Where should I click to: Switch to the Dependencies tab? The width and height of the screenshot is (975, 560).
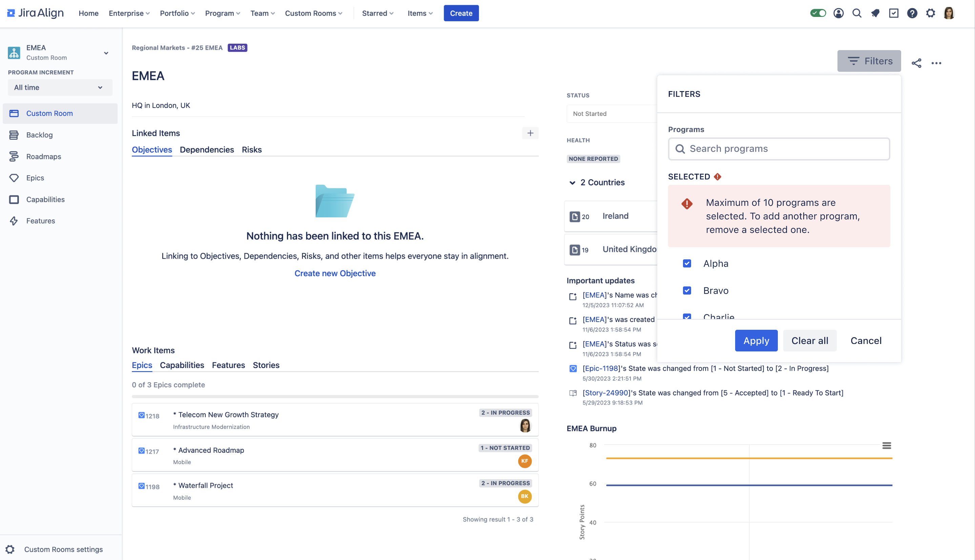click(207, 150)
